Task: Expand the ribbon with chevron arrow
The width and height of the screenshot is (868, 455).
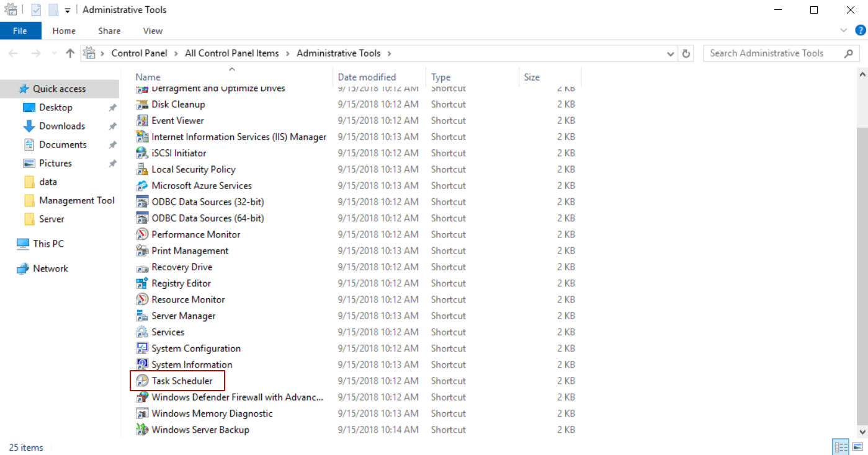Action: click(843, 30)
